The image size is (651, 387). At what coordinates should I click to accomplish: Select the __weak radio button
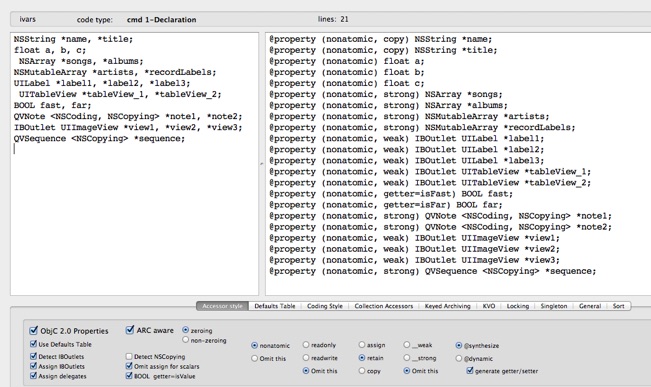[406, 345]
